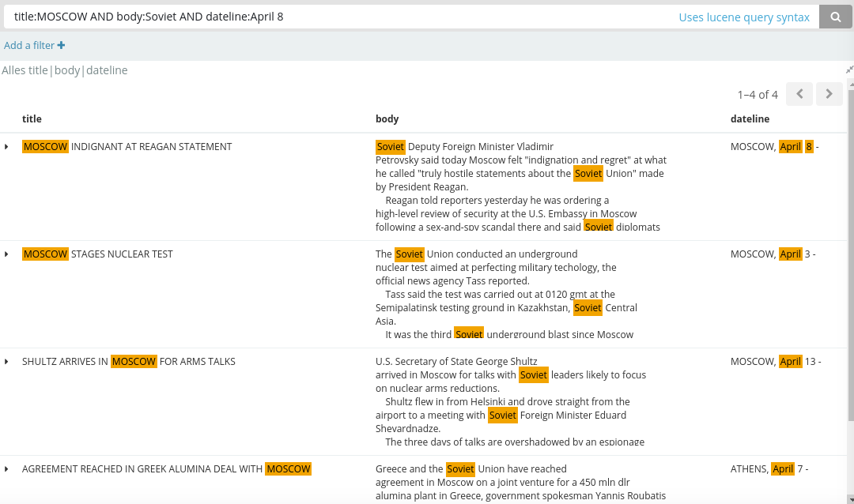This screenshot has height=504, width=854.
Task: Select the dateline field toggle
Action: [x=107, y=70]
